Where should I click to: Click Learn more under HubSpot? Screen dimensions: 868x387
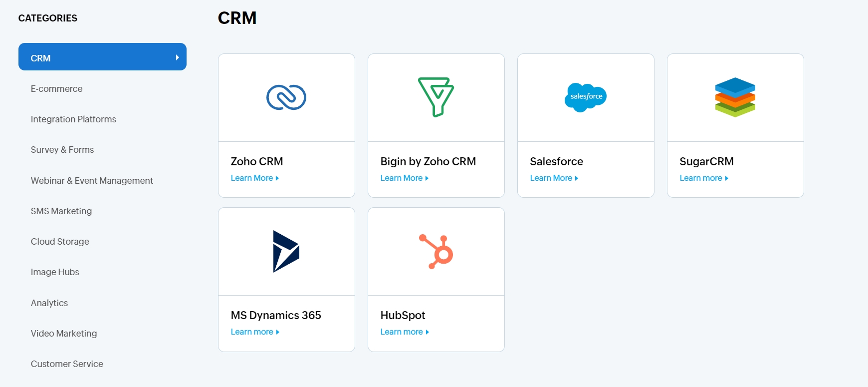405,332
